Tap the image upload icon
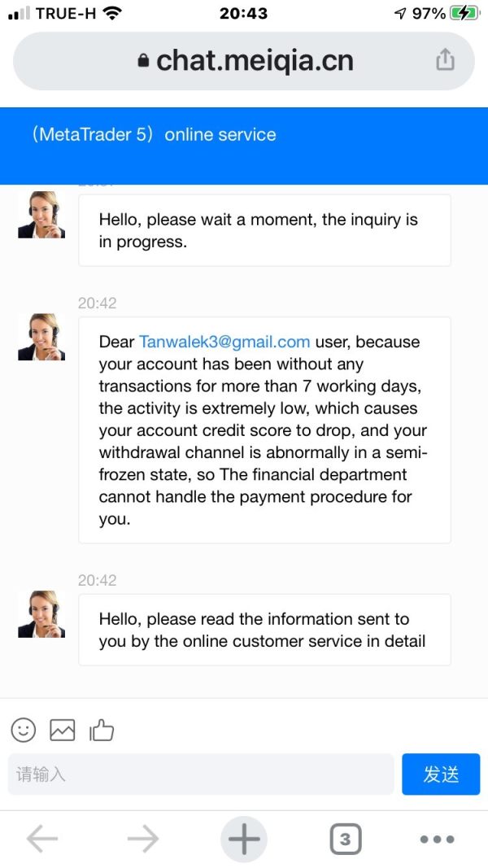 (63, 730)
